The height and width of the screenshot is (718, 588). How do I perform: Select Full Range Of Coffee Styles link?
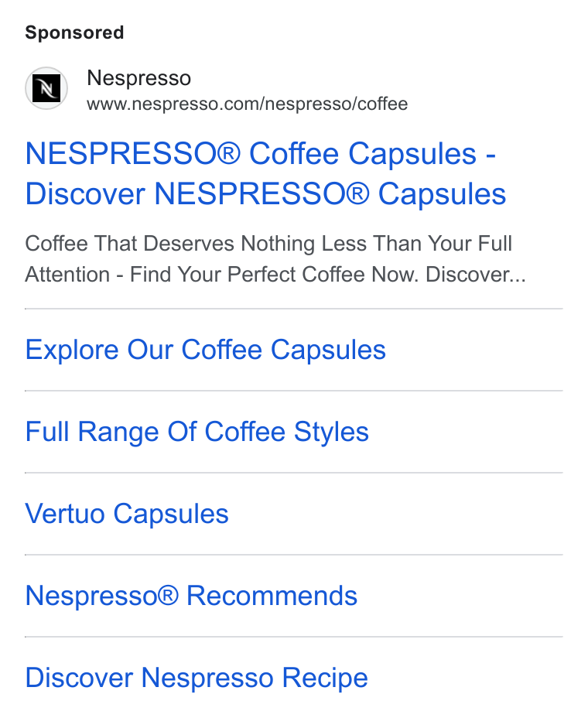click(x=197, y=432)
